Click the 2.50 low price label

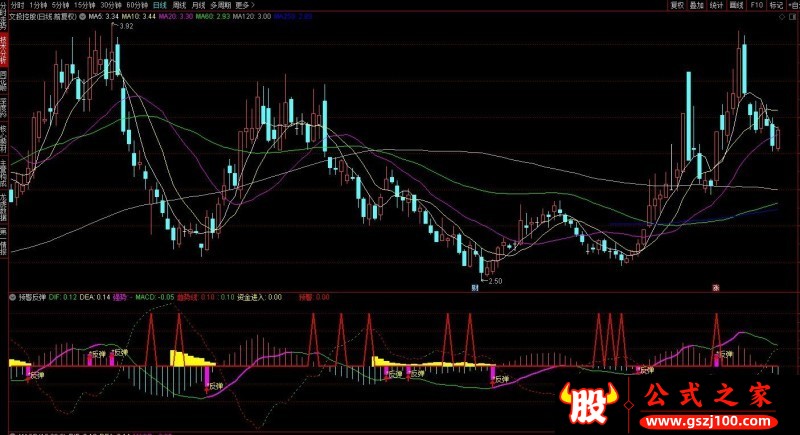(x=495, y=281)
